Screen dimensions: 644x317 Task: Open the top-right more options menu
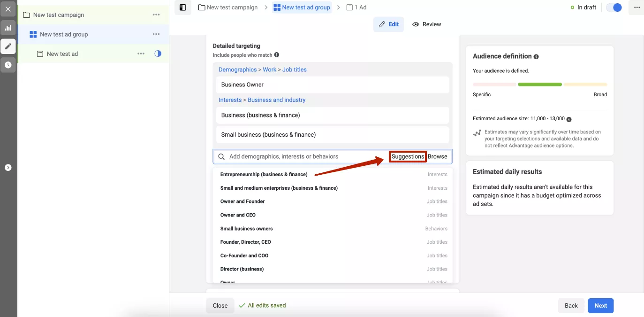pos(636,8)
